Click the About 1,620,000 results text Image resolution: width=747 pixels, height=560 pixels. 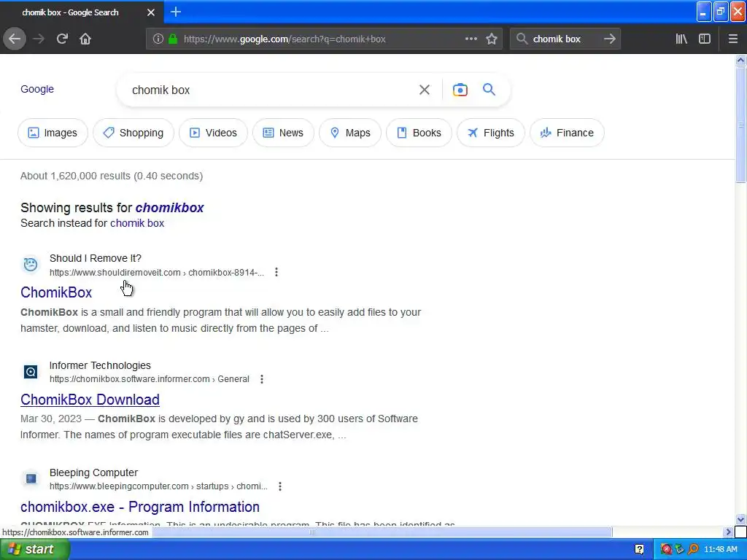(112, 176)
